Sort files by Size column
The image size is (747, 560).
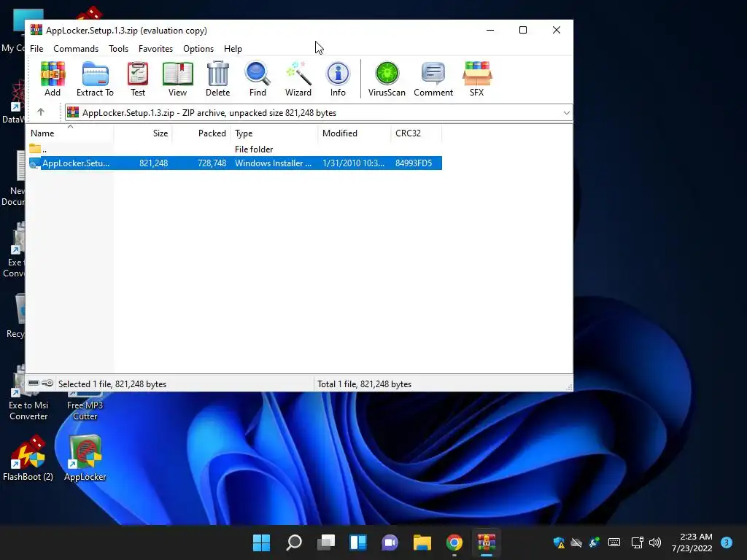[143, 133]
